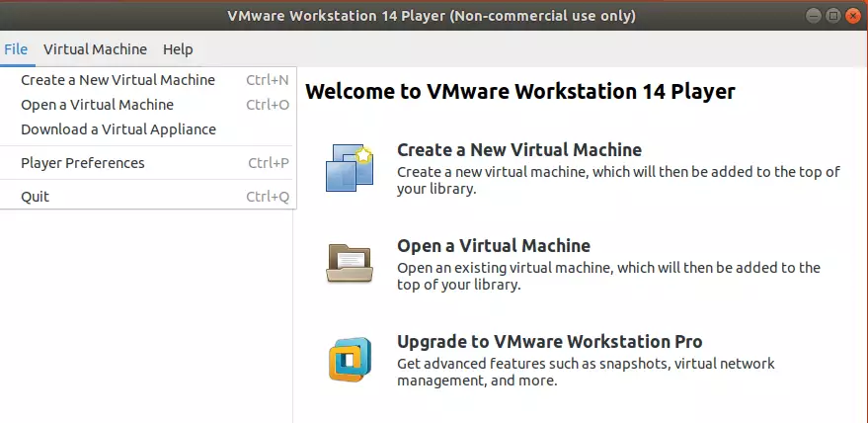Click the Open a Virtual Machine heading
Viewport: 868px width, 423px height.
coord(494,245)
